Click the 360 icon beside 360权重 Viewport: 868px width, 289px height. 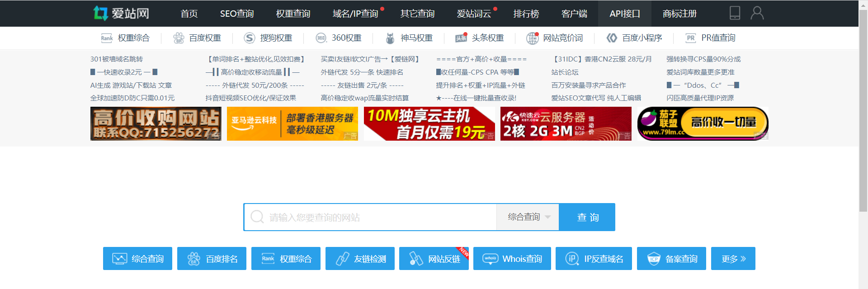click(321, 38)
